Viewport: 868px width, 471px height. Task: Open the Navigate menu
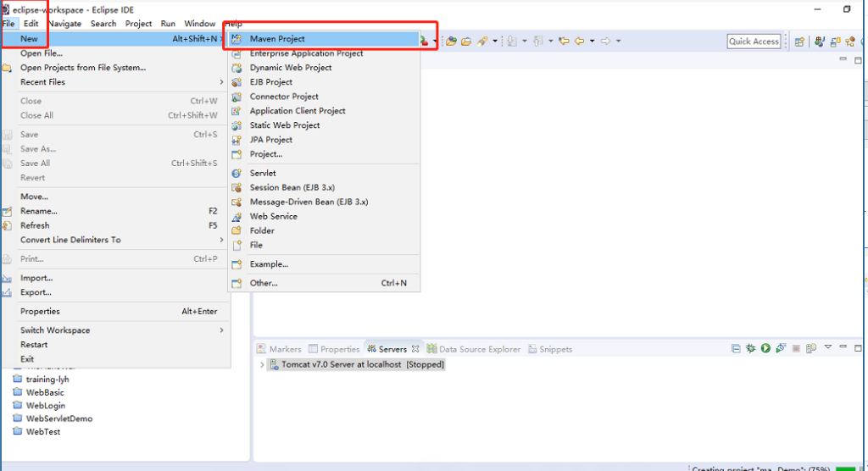coord(64,23)
